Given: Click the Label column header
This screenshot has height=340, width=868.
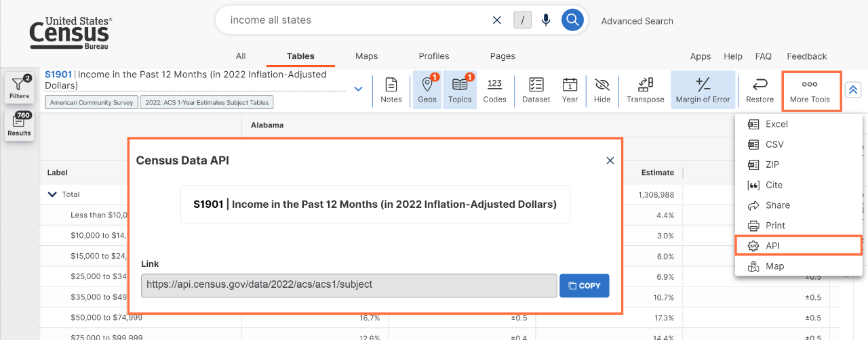Looking at the screenshot, I should [x=57, y=173].
